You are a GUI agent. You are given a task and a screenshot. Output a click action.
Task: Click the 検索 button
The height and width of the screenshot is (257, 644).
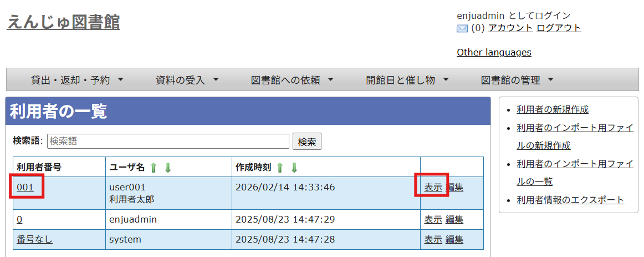click(x=307, y=142)
